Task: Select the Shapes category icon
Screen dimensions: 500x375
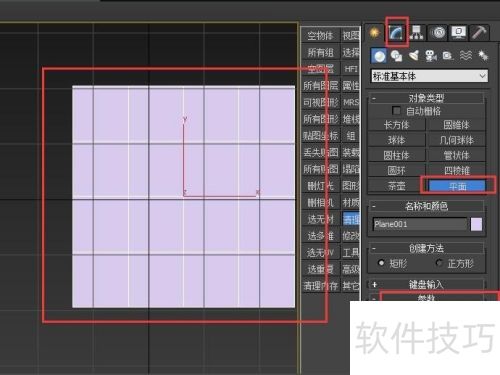Action: 396,56
